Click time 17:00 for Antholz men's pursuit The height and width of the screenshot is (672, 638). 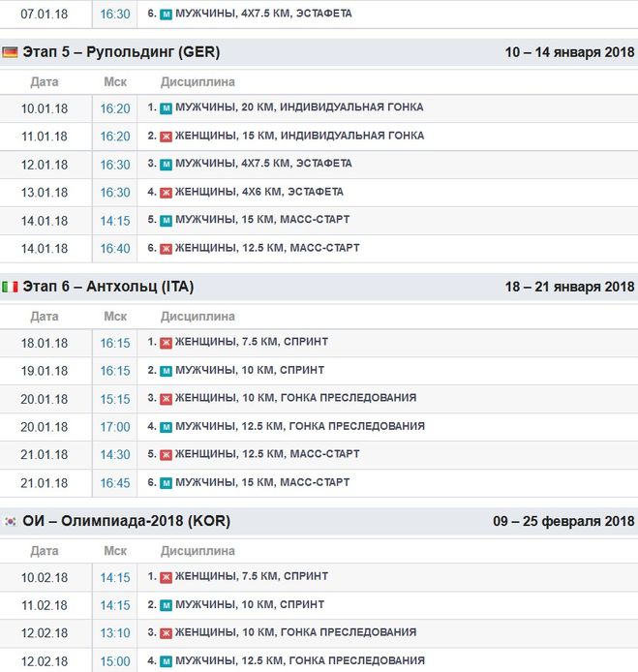click(x=115, y=427)
